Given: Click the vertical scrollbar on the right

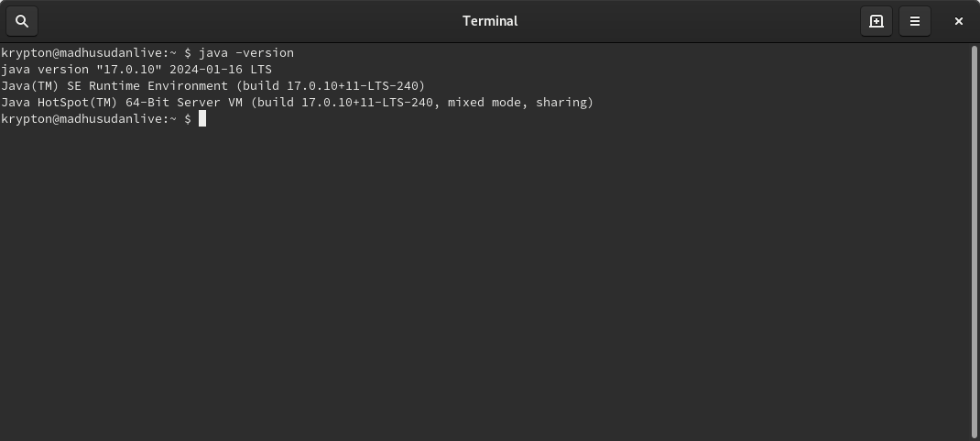Looking at the screenshot, I should [x=975, y=243].
